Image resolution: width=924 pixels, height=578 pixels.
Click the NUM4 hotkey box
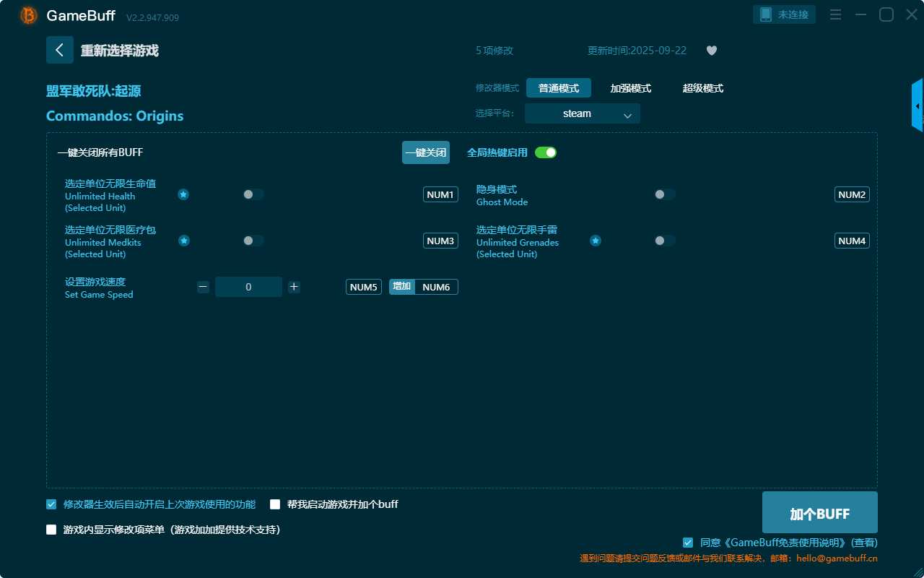pyautogui.click(x=852, y=241)
